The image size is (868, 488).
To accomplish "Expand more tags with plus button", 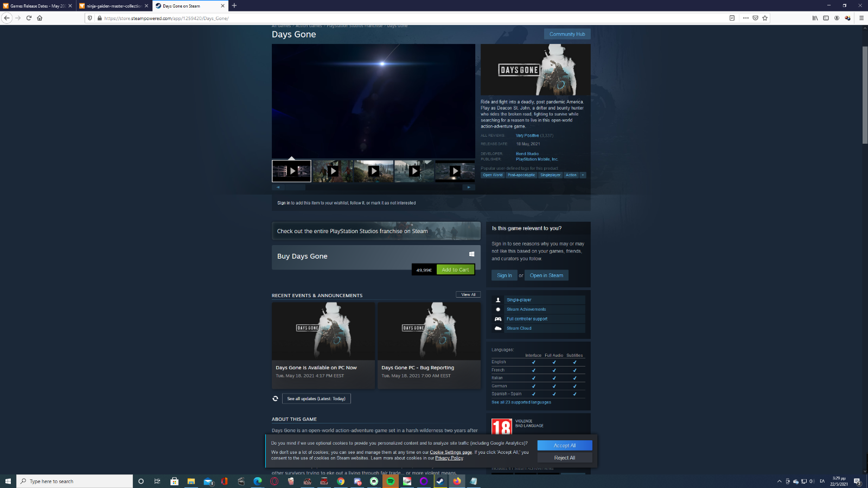I will coord(583,175).
